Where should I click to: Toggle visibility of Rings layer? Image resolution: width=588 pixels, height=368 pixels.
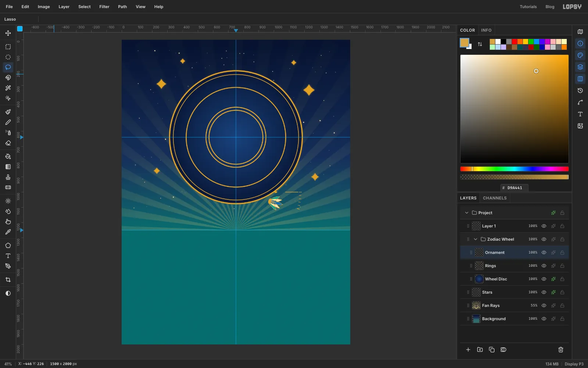click(544, 266)
